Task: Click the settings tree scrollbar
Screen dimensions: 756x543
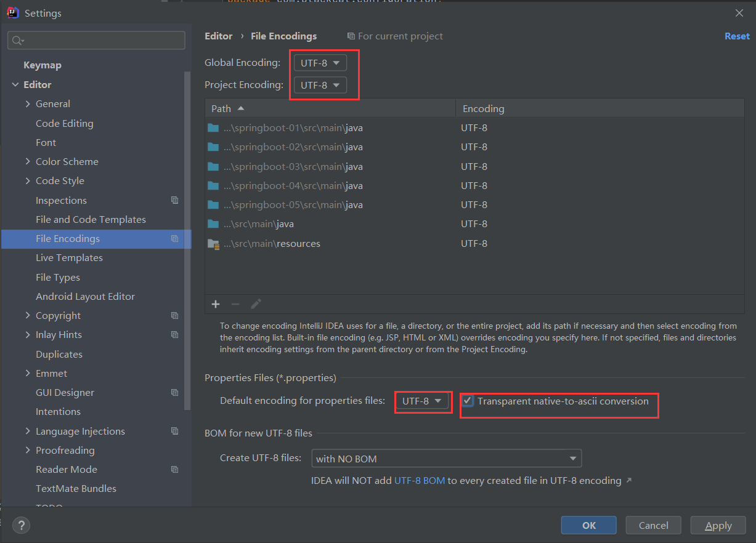Action: coord(188,240)
